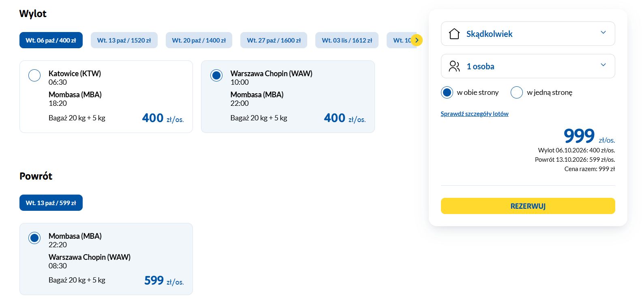This screenshot has height=302, width=644.
Task: Choose the 'w jedną stronę' one-way option
Action: point(517,92)
